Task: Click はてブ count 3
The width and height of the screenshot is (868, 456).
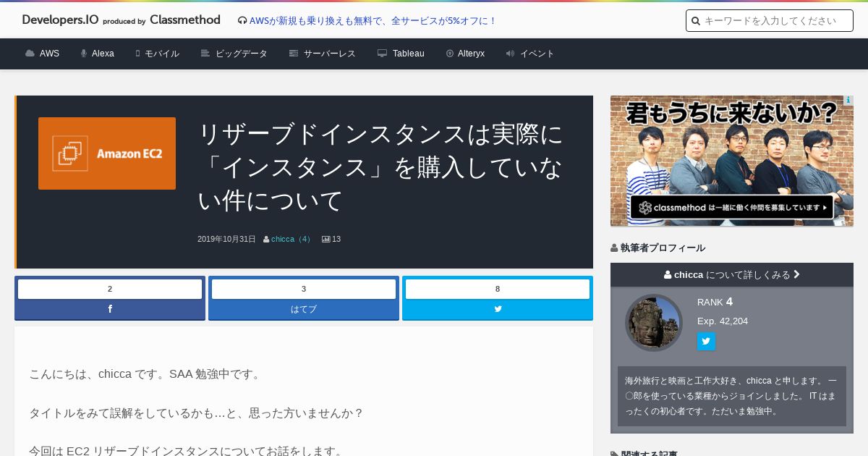Action: [304, 289]
